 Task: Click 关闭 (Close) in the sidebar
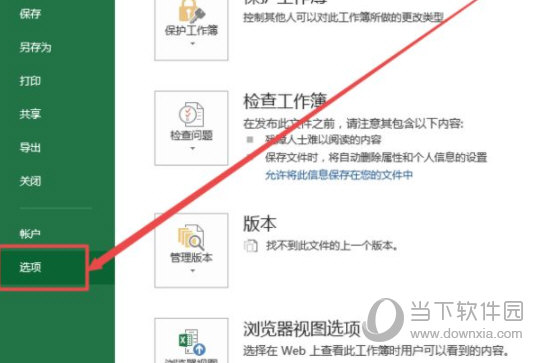click(30, 181)
